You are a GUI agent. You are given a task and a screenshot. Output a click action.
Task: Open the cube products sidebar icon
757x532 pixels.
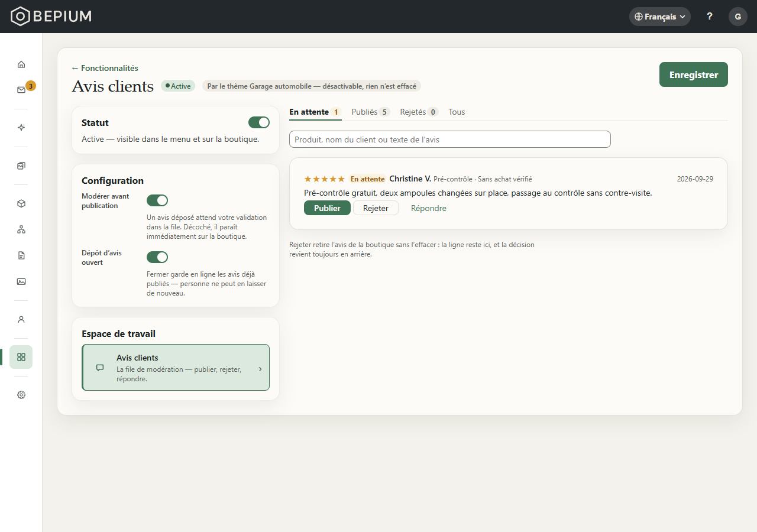pyautogui.click(x=21, y=203)
